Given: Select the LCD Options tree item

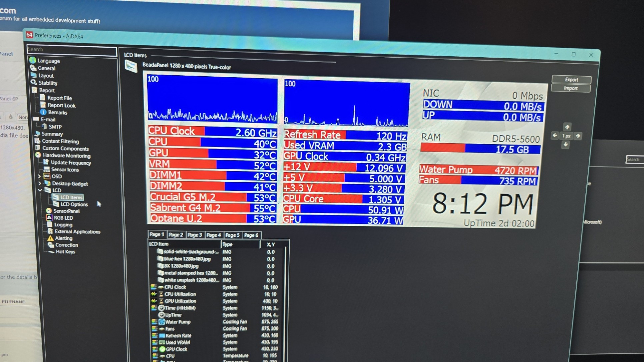Looking at the screenshot, I should pos(74,204).
